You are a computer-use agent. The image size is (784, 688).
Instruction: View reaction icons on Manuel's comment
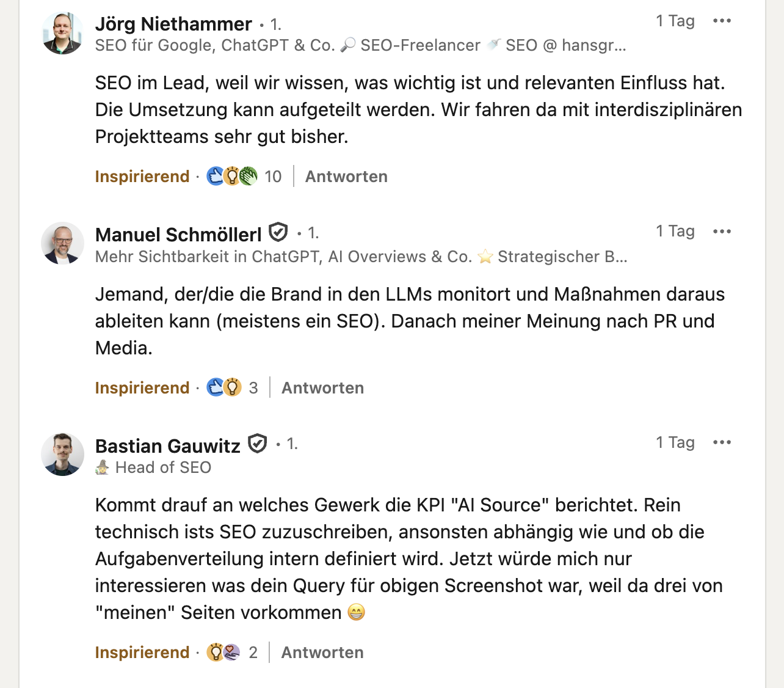[x=224, y=387]
